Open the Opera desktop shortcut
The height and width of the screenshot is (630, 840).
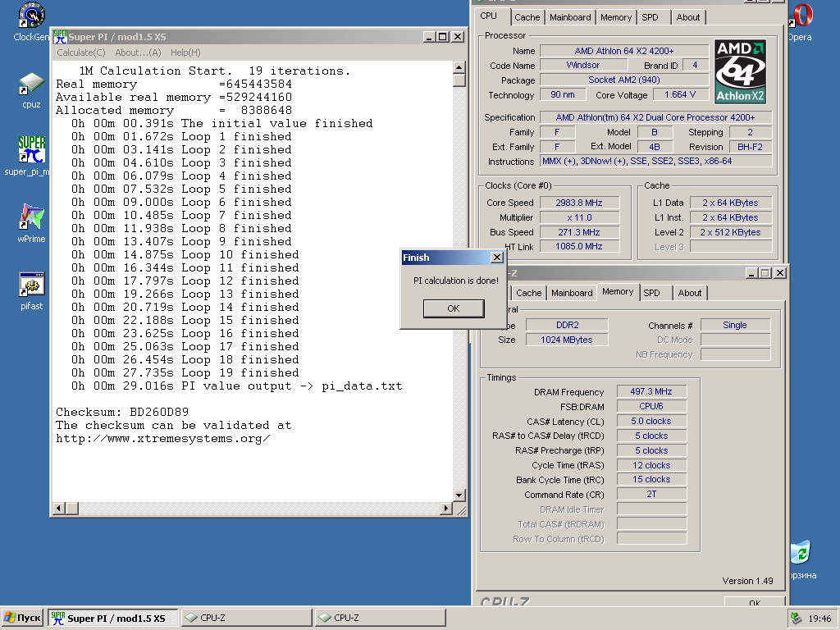click(801, 21)
